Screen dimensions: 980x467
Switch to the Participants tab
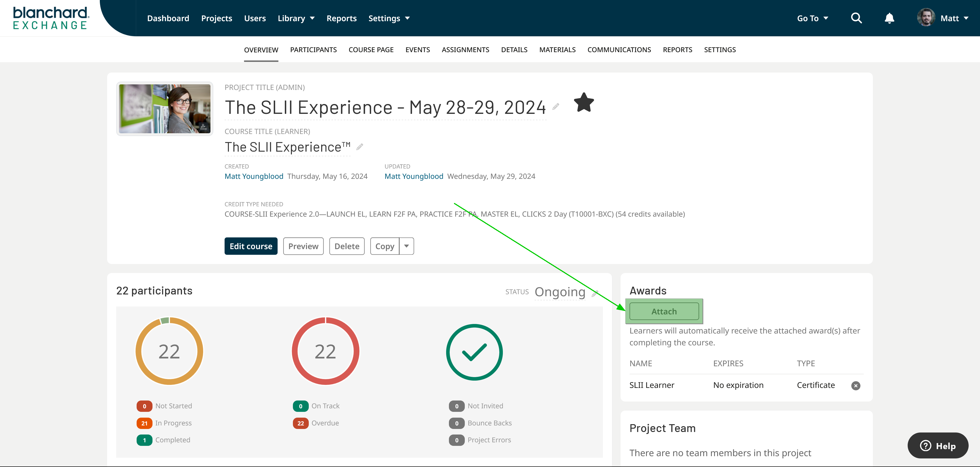tap(313, 49)
